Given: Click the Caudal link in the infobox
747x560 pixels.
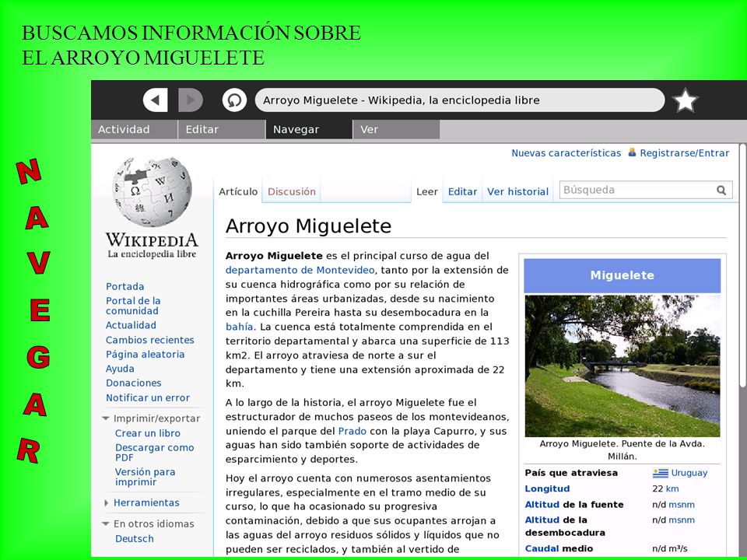Looking at the screenshot, I should 542,548.
